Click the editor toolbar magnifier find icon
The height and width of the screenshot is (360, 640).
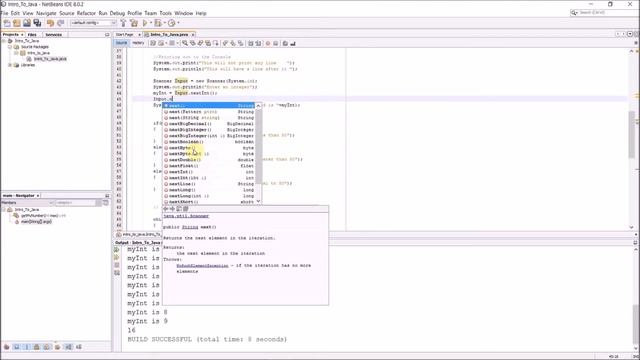(x=185, y=43)
